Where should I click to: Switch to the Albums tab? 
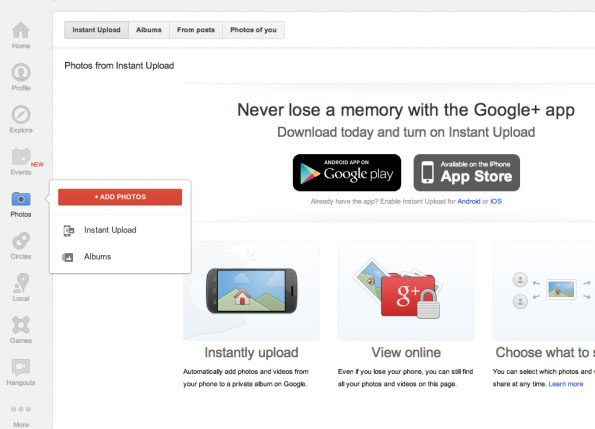149,30
